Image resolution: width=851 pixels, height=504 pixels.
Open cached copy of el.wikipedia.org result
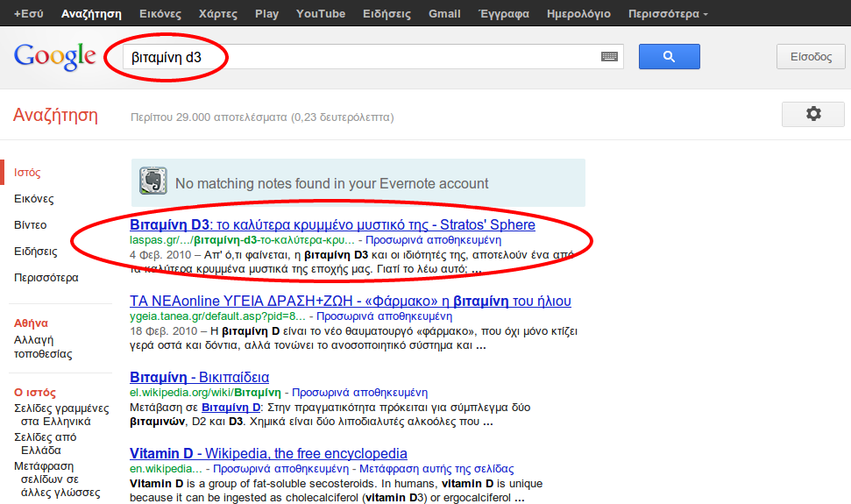(x=359, y=392)
